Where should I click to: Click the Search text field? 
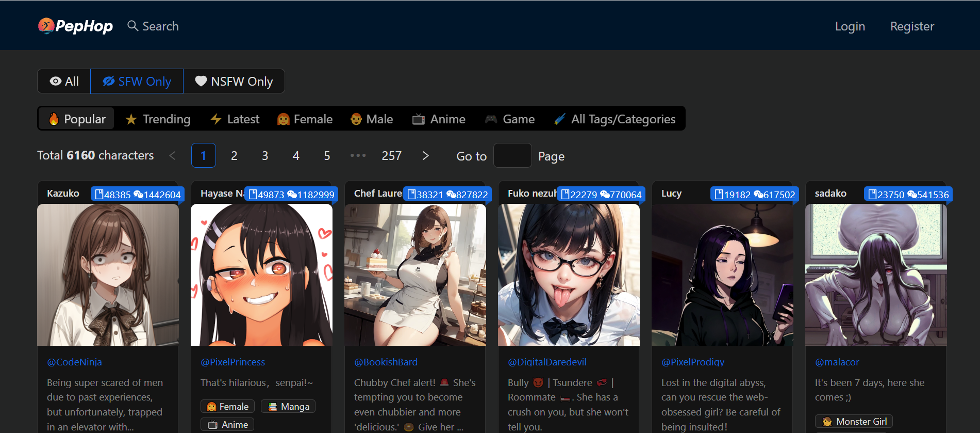[160, 26]
